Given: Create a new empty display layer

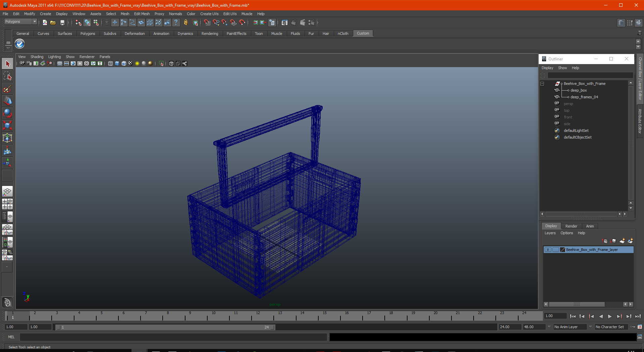Looking at the screenshot, I should (622, 241).
